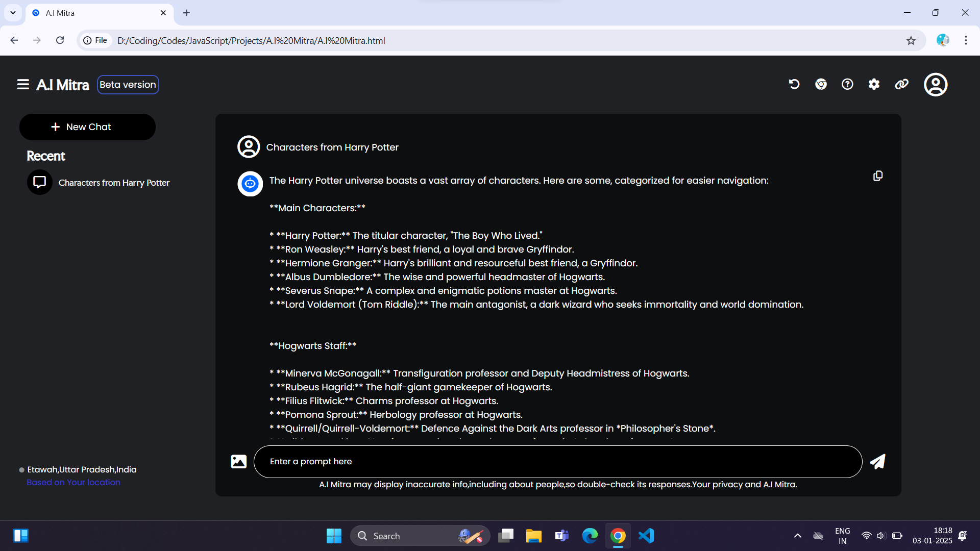Click the Severus Snape line
Image resolution: width=980 pixels, height=551 pixels.
[443, 291]
